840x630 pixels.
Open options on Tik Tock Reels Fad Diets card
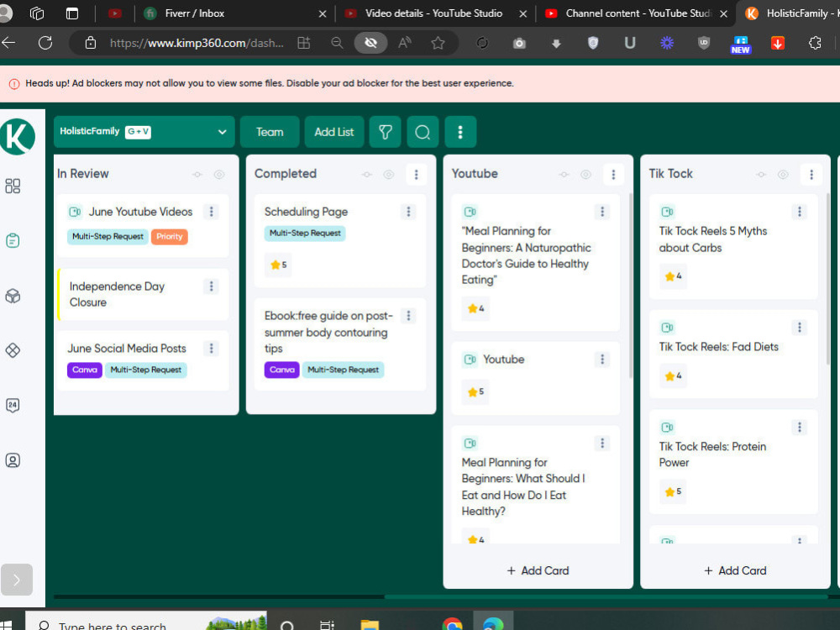(x=800, y=328)
